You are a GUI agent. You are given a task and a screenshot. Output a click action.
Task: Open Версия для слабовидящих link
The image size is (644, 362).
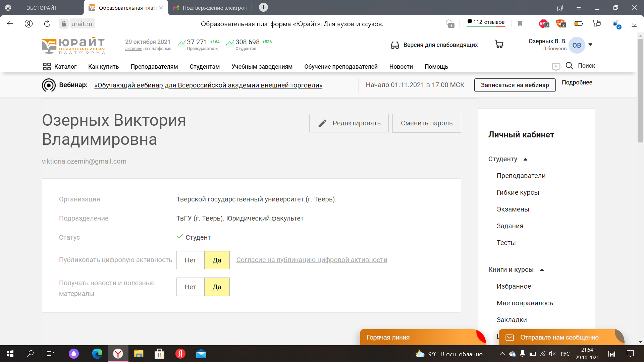[440, 45]
